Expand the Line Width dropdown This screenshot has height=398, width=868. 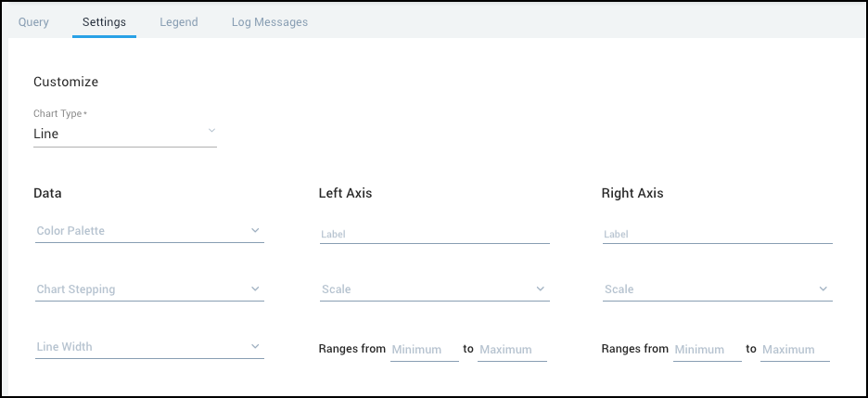pyautogui.click(x=139, y=347)
